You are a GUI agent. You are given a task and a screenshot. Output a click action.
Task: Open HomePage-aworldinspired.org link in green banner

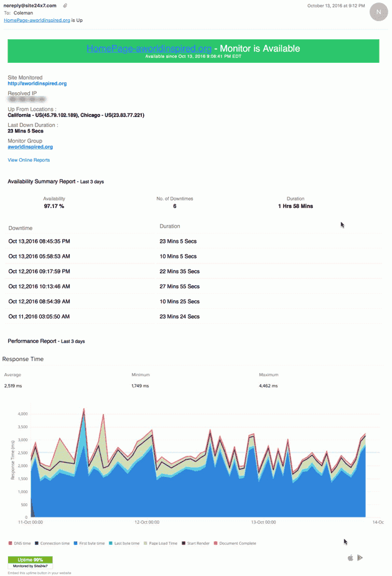click(x=149, y=49)
